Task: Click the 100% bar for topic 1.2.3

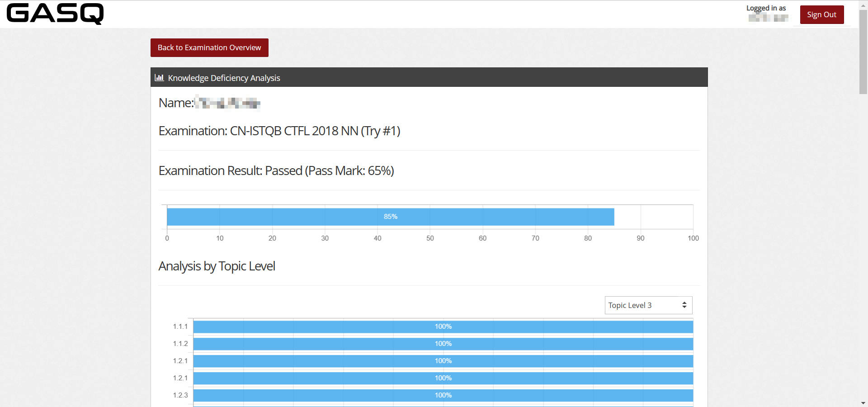Action: pos(443,395)
